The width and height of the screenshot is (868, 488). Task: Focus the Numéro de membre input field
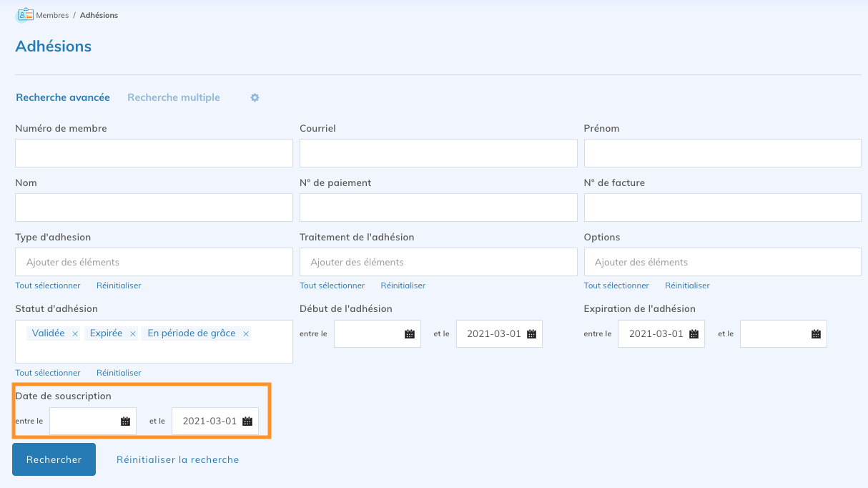pos(154,153)
